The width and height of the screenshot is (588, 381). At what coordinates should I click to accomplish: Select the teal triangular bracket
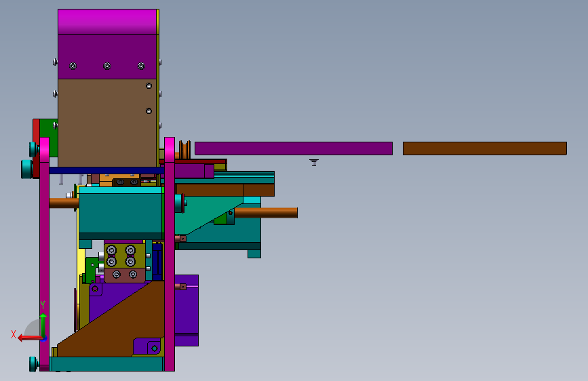click(204, 214)
